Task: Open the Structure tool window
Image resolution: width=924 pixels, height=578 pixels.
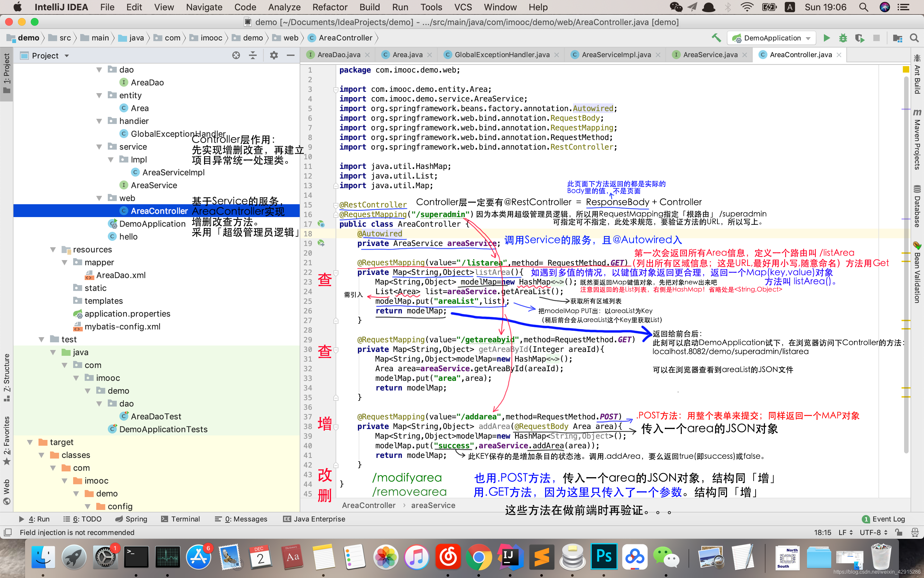Action: [6, 377]
